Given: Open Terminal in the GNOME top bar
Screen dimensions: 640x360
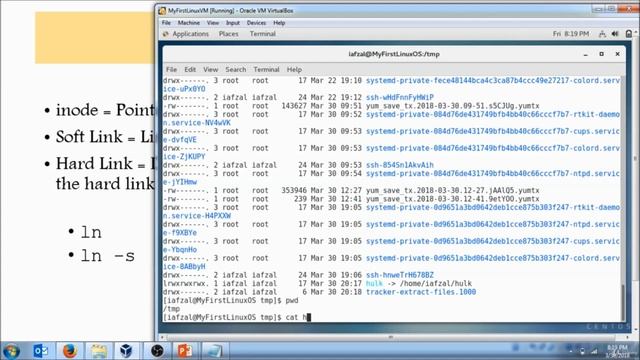Looking at the screenshot, I should (263, 34).
